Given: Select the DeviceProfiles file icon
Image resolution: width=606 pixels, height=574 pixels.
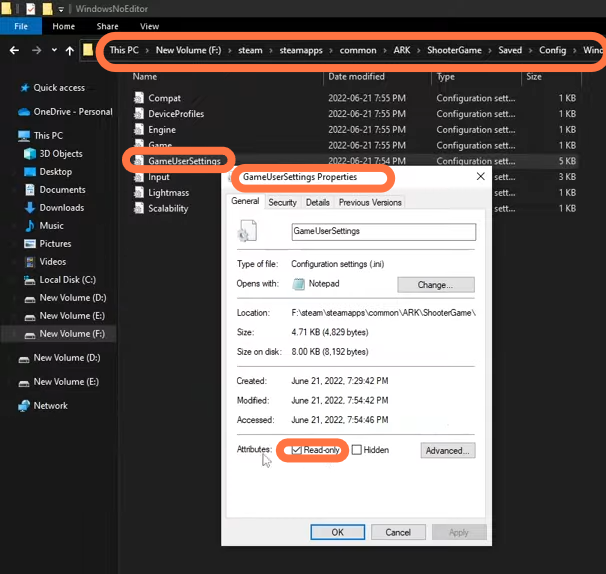Looking at the screenshot, I should point(139,114).
